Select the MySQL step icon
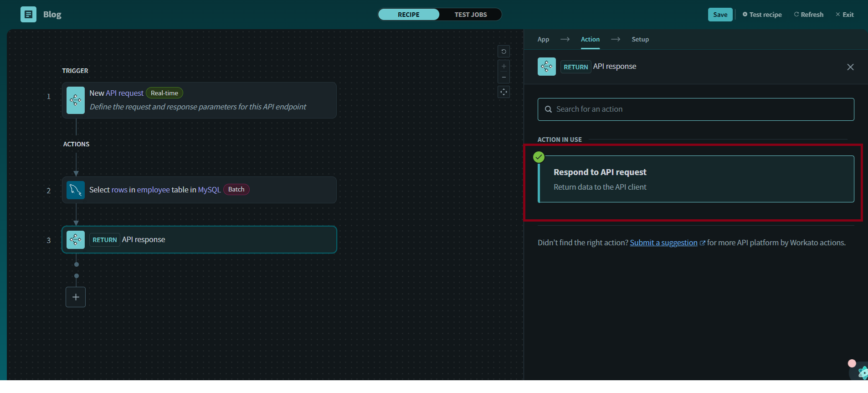 (76, 190)
